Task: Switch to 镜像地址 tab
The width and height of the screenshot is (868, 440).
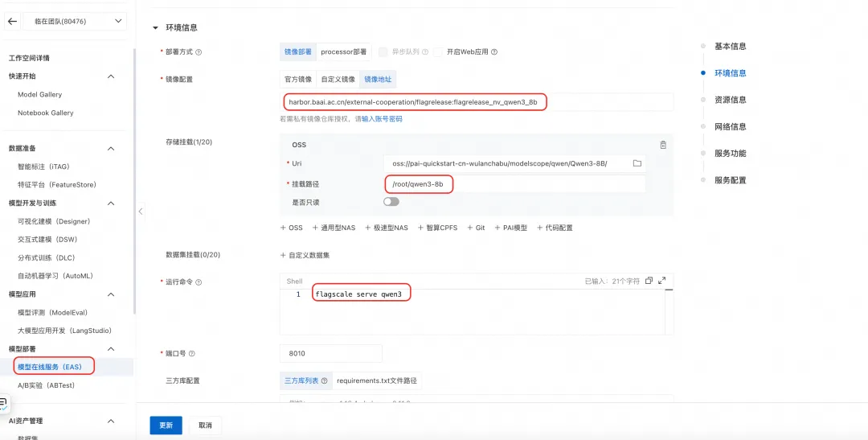Action: [x=378, y=80]
